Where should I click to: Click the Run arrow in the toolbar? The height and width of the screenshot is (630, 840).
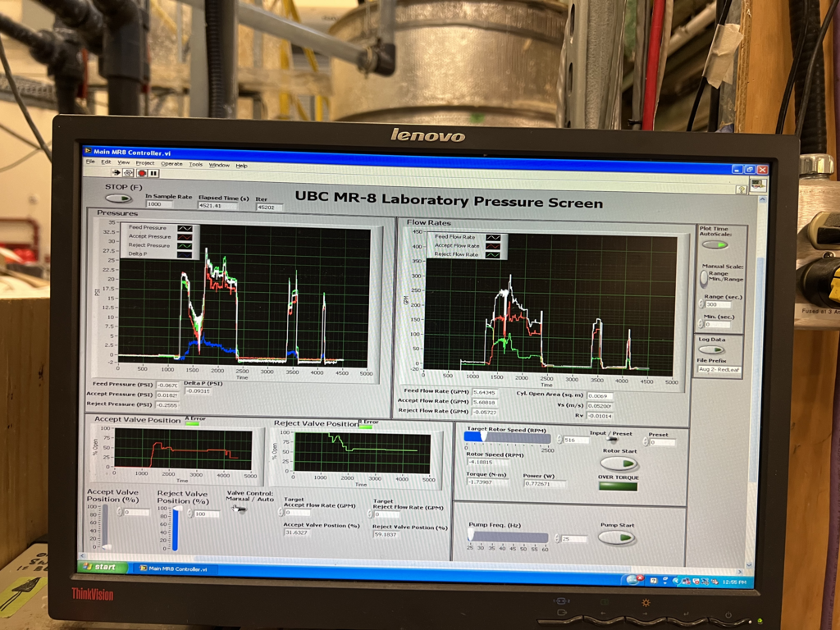click(x=116, y=173)
